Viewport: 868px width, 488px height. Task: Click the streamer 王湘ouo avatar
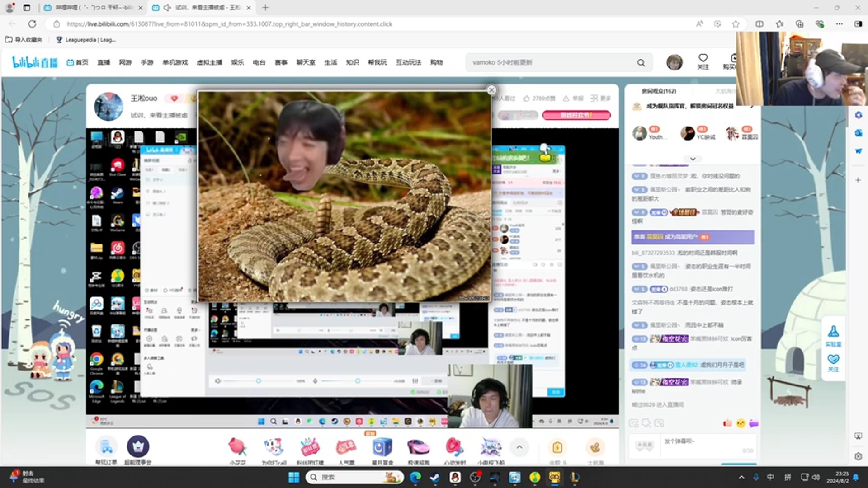(108, 107)
